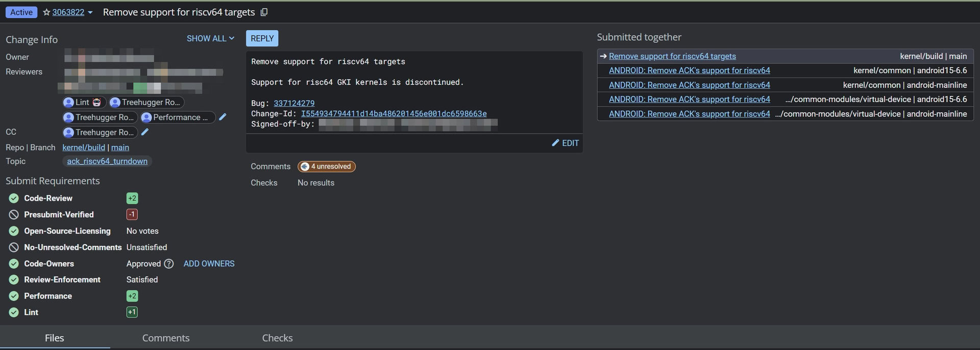The image size is (980, 350).
Task: Switch to the Checks tab
Action: [x=277, y=338]
